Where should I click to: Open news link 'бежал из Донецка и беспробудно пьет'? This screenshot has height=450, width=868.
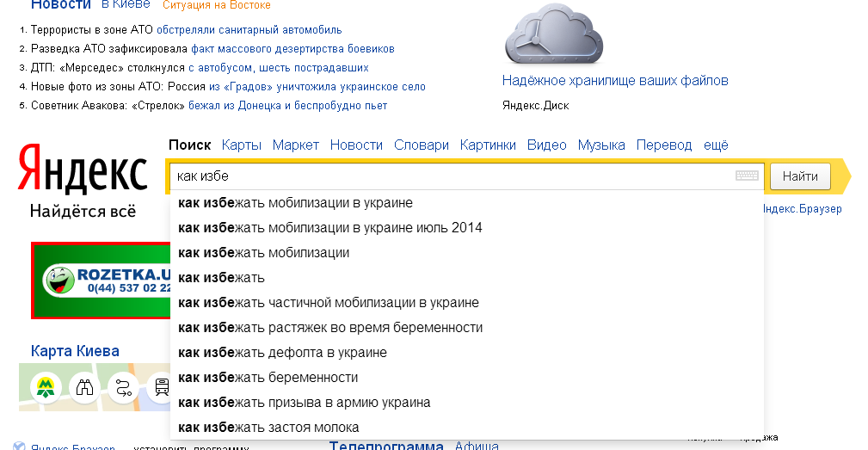tap(288, 105)
